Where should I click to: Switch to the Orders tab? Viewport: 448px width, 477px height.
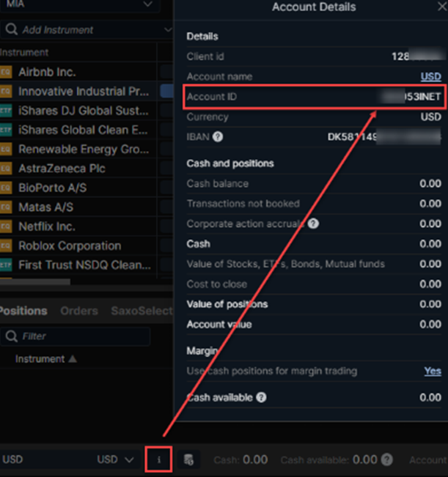pyautogui.click(x=79, y=311)
